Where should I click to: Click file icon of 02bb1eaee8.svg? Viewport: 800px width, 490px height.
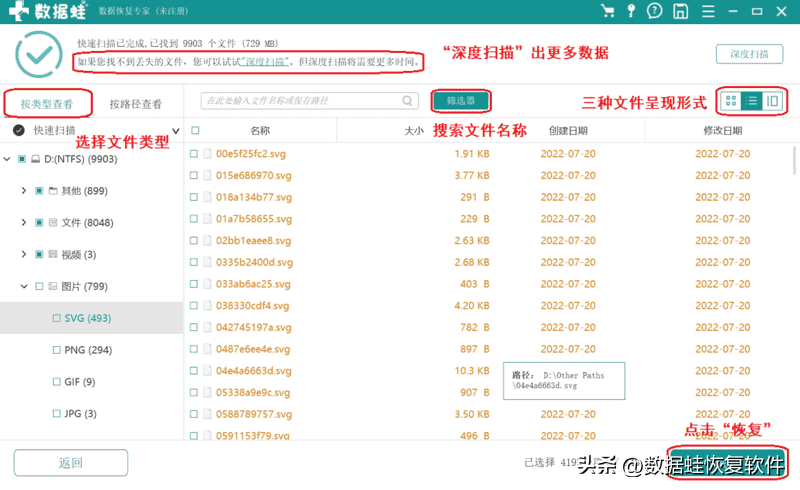(x=207, y=240)
